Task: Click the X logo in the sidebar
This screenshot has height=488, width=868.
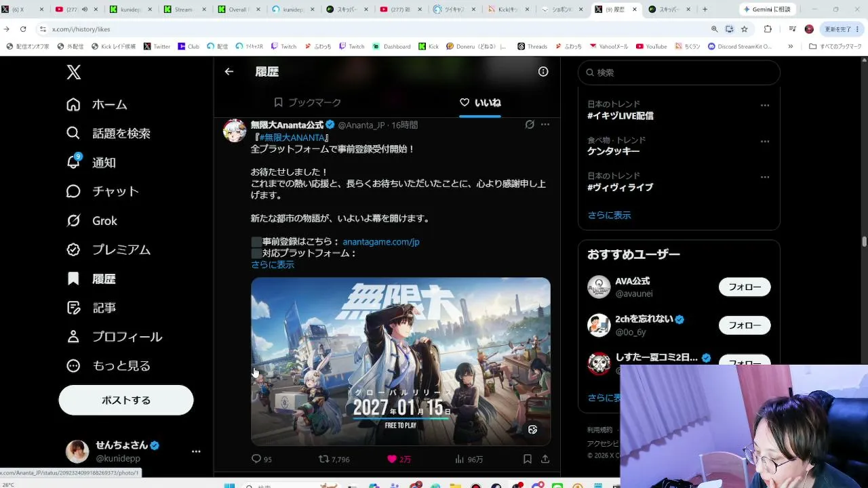Action: (x=74, y=73)
